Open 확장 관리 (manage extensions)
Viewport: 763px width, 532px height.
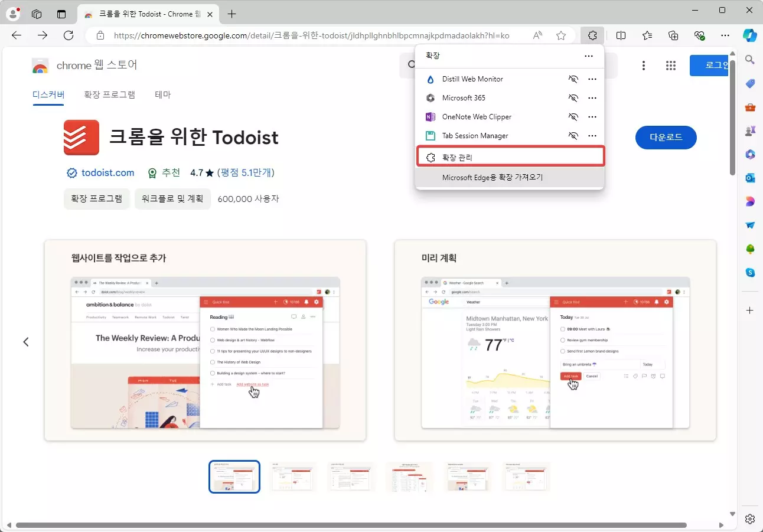[510, 156]
